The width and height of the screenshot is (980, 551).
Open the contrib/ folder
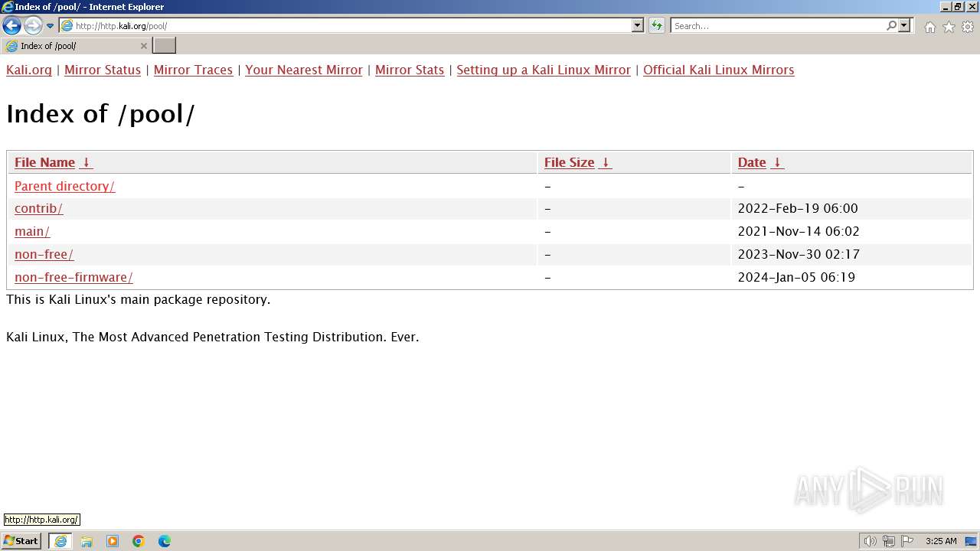coord(38,208)
